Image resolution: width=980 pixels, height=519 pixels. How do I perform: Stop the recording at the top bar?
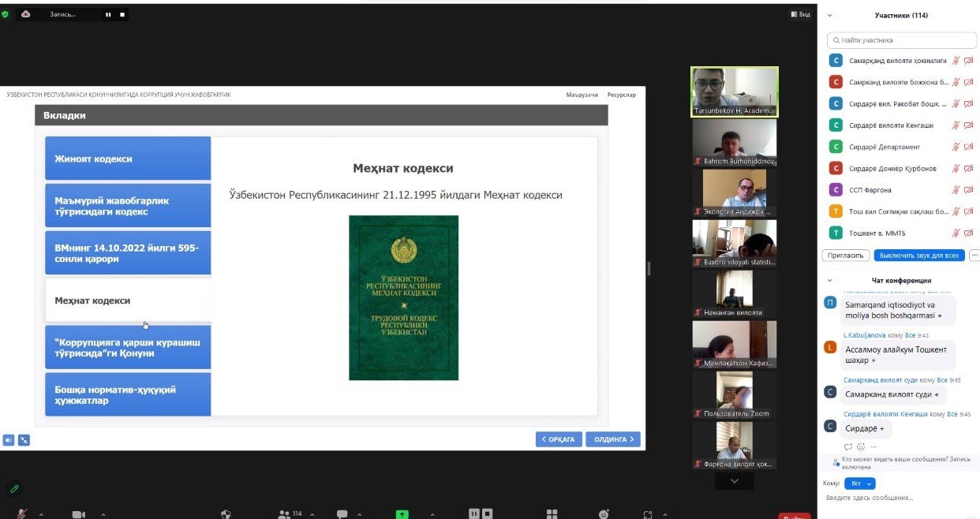point(122,14)
